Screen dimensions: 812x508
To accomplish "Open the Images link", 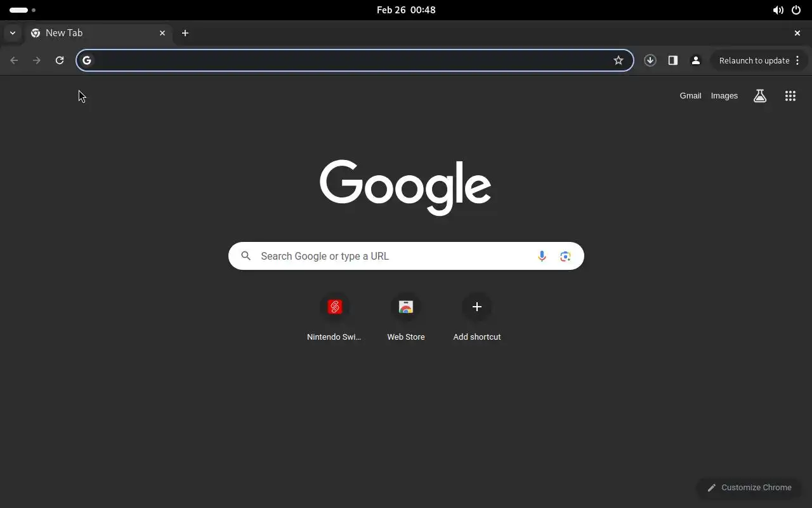I will pyautogui.click(x=724, y=96).
